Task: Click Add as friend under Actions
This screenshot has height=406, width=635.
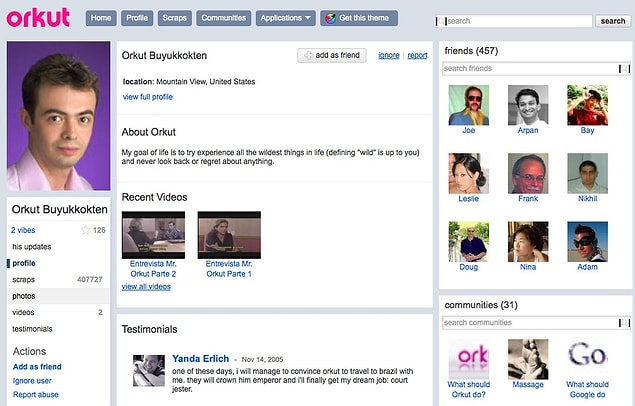Action: tap(37, 367)
